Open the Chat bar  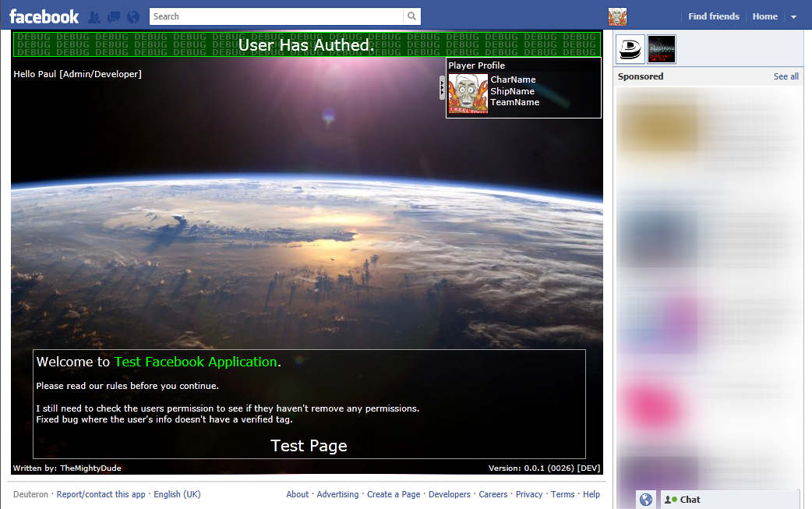730,500
